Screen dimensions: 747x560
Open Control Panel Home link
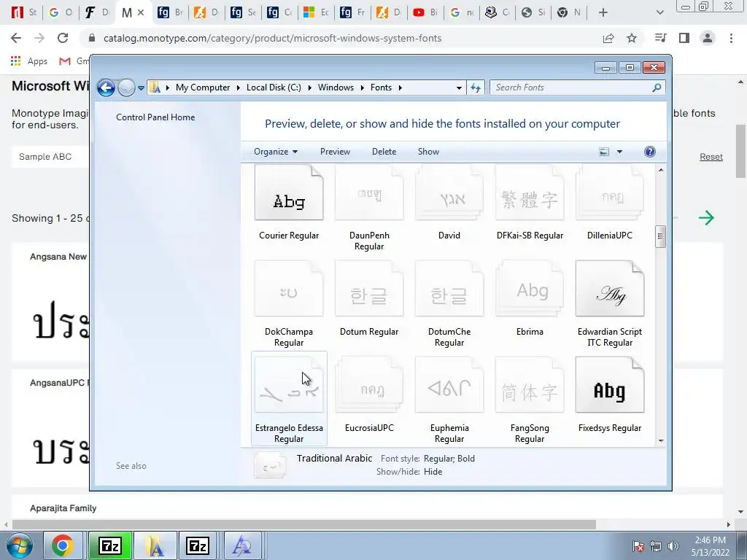click(155, 117)
